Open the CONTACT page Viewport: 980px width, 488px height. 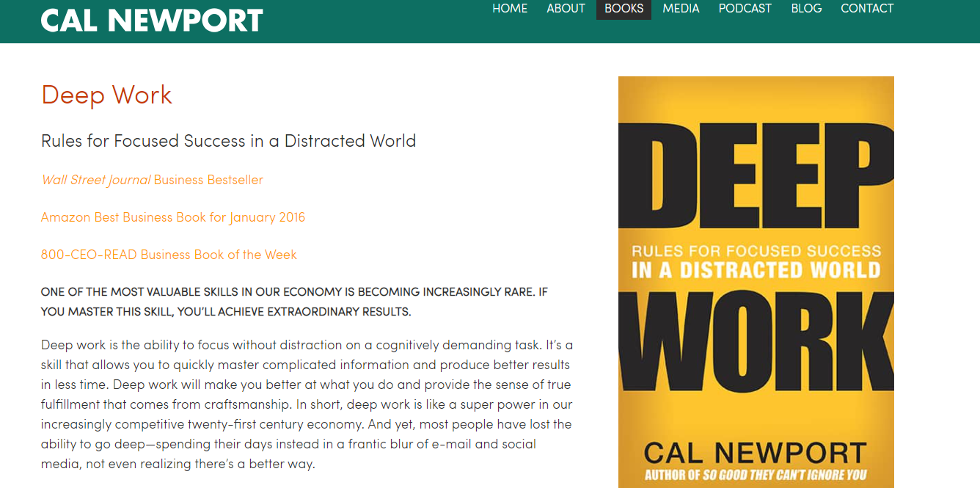(x=867, y=9)
